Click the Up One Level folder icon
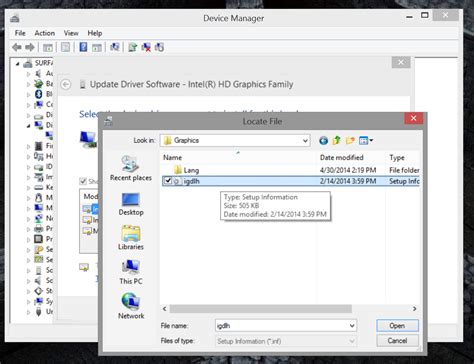The width and height of the screenshot is (474, 364). coord(337,140)
